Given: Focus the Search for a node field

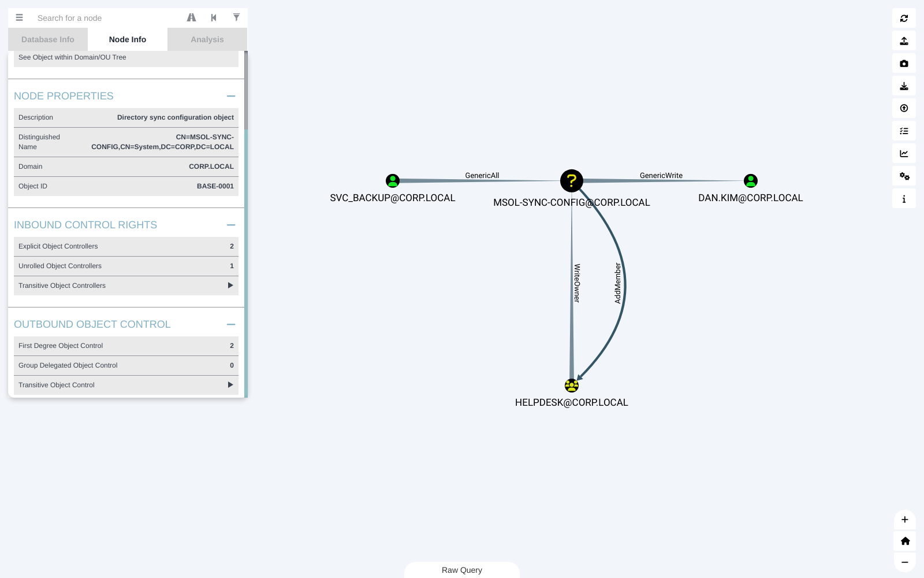Looking at the screenshot, I should pyautogui.click(x=107, y=18).
